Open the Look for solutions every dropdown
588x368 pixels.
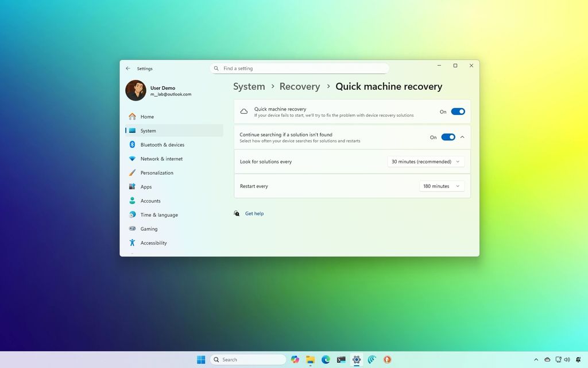[425, 162]
